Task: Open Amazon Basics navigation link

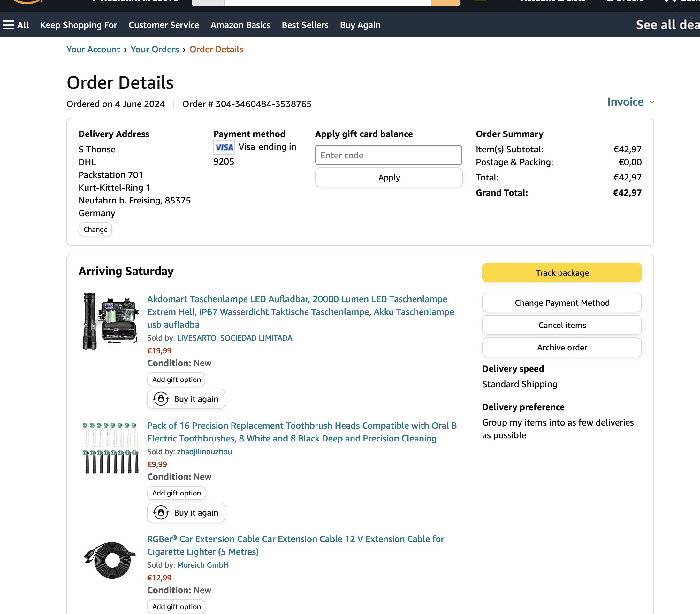Action: 240,25
